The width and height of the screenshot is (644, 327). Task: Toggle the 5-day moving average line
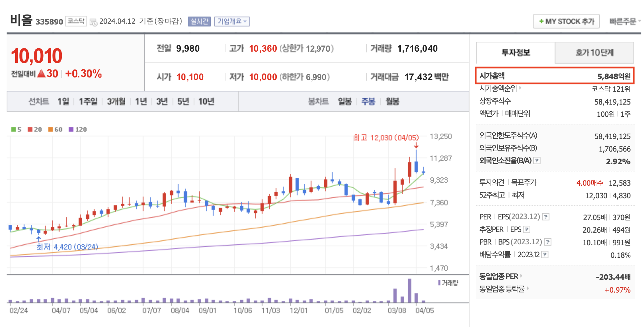[x=13, y=129]
